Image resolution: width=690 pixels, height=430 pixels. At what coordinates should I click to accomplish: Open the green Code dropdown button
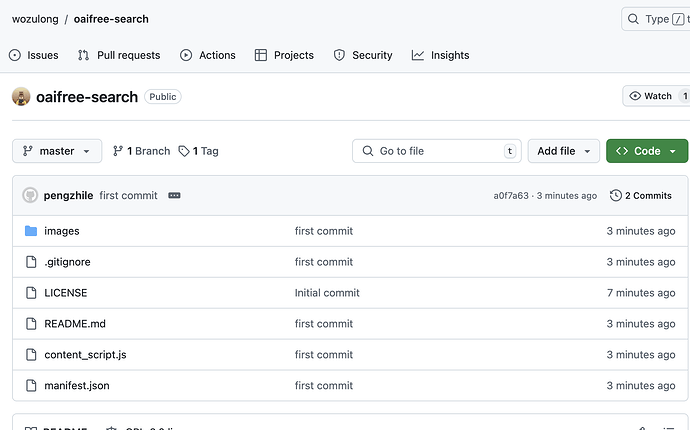(x=647, y=151)
